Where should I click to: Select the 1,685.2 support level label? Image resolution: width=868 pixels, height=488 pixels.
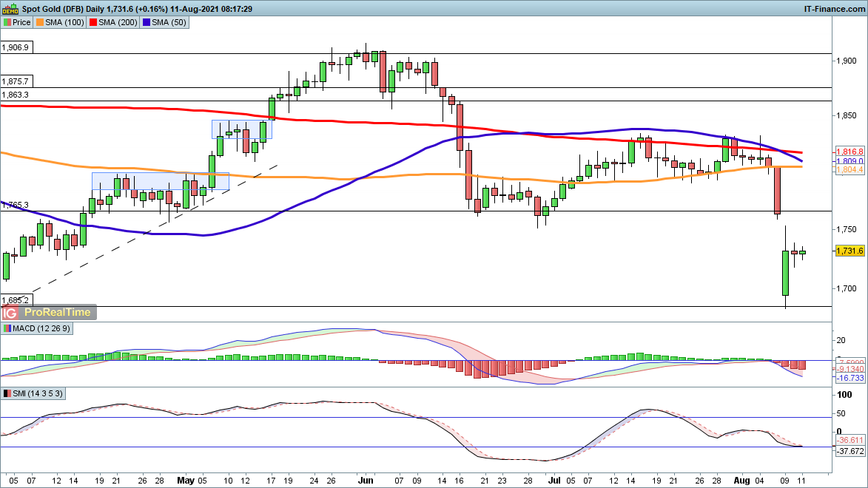[16, 300]
